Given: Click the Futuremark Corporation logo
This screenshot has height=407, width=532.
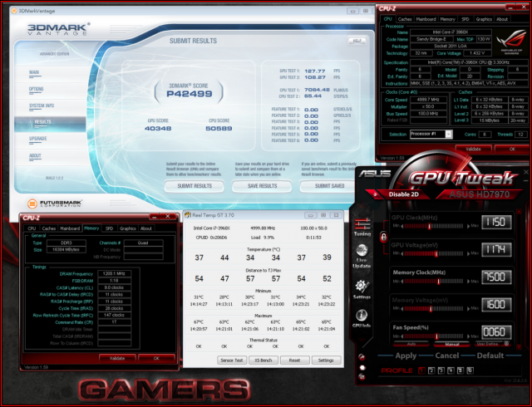Looking at the screenshot, I should click(55, 203).
